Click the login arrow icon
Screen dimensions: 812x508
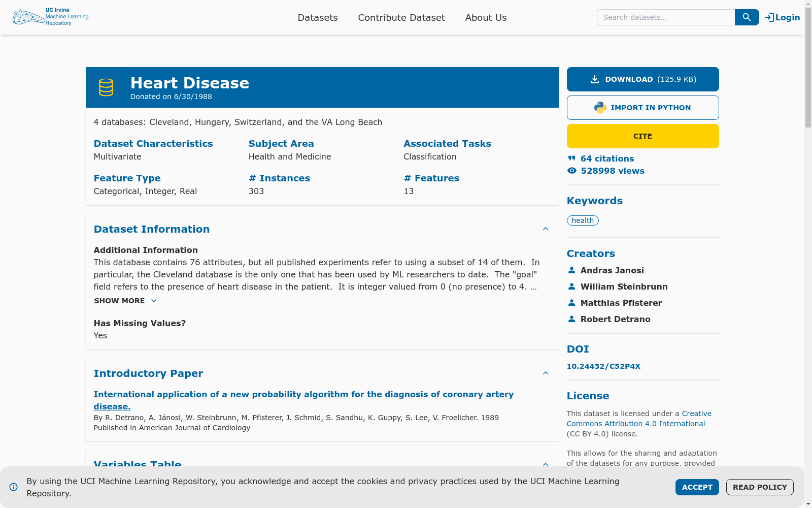[x=768, y=17]
